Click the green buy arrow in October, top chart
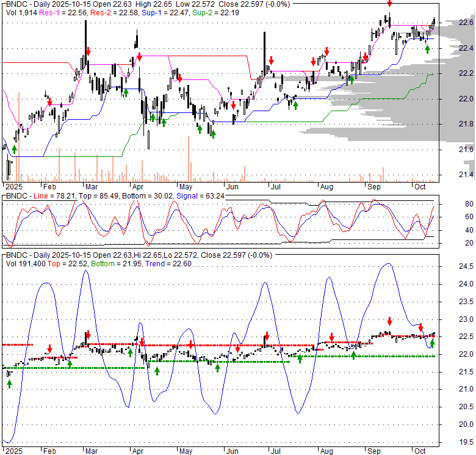The image size is (476, 455). [x=427, y=49]
